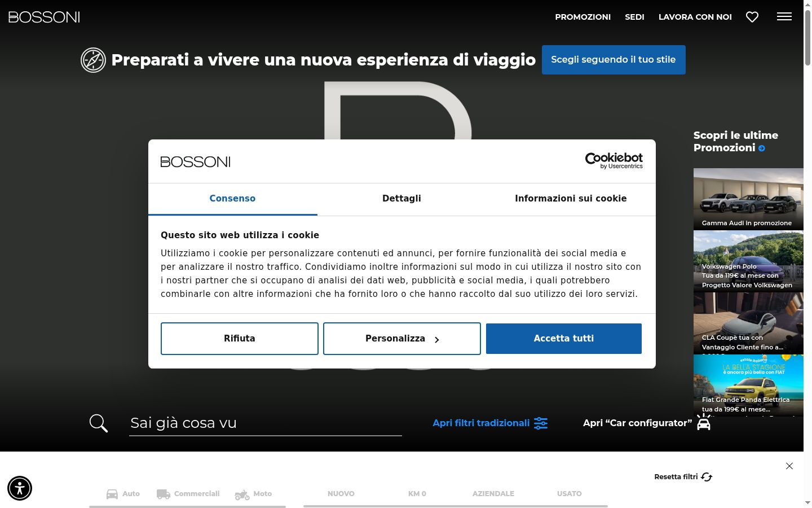Click the Scopri le ultime Promozioni heading
This screenshot has width=812, height=508.
[736, 142]
